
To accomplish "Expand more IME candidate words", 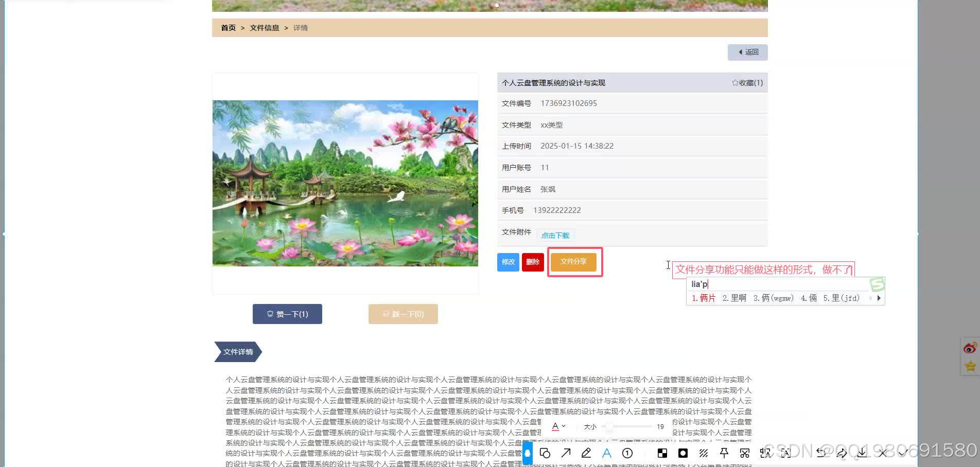I will [x=879, y=298].
